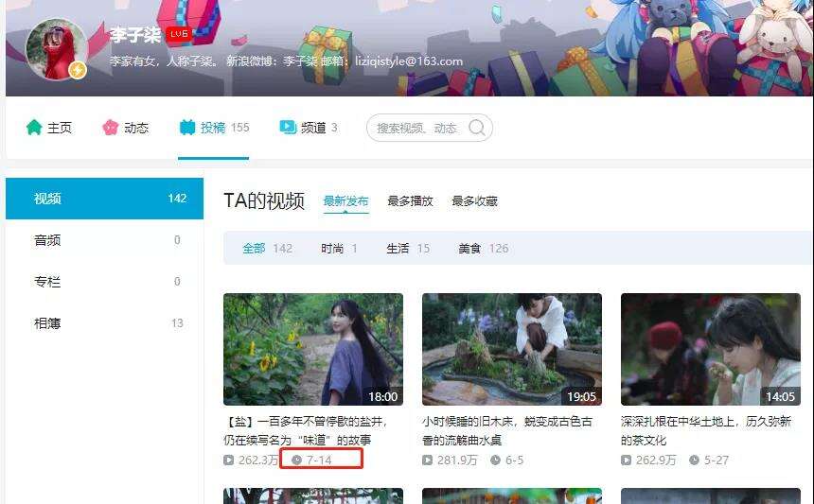This screenshot has height=504, width=814.
Task: Click the lightning verification badge on avatar
Action: [x=78, y=69]
